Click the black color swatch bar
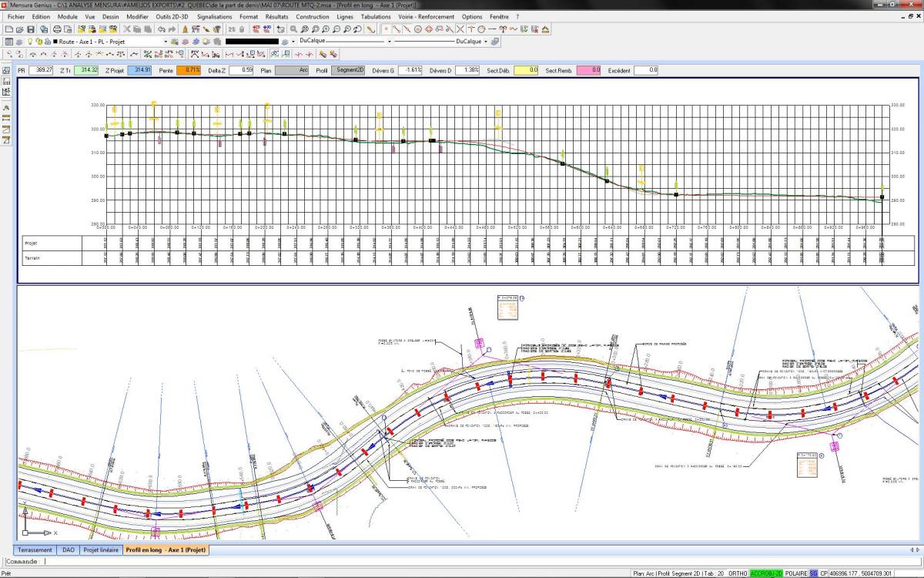This screenshot has width=924, height=578. click(x=251, y=42)
